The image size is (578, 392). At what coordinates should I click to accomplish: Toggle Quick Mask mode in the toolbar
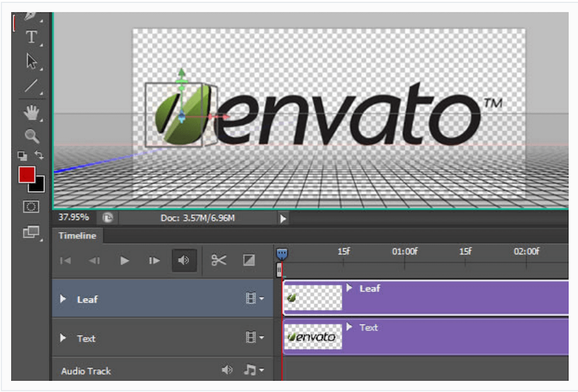coord(31,207)
